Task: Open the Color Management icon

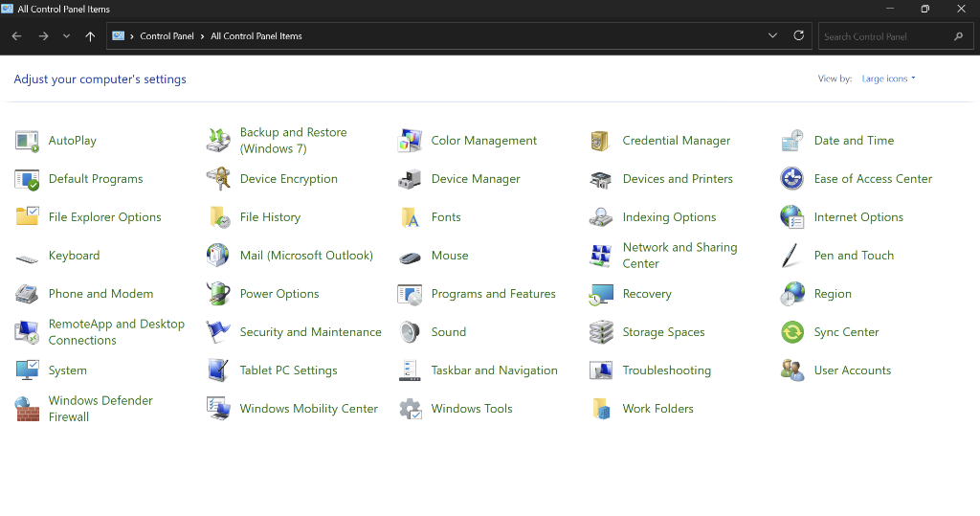Action: click(x=410, y=141)
